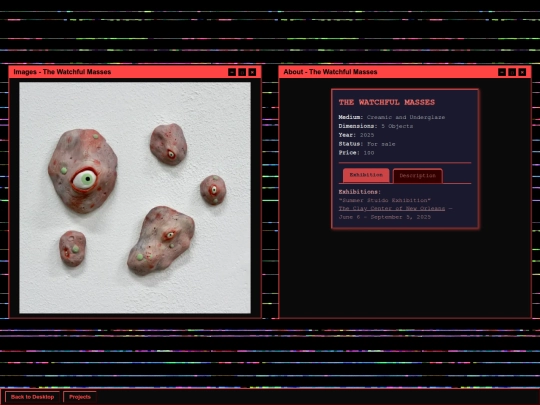This screenshot has height=405, width=540.
Task: Click the Dimensions: 5 Objects line
Action: 376,126
